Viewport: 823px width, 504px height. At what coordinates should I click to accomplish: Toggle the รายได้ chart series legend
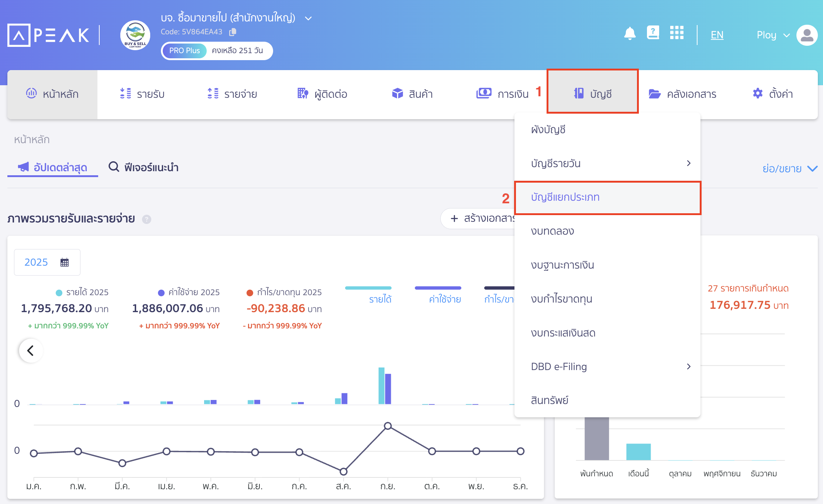click(380, 299)
